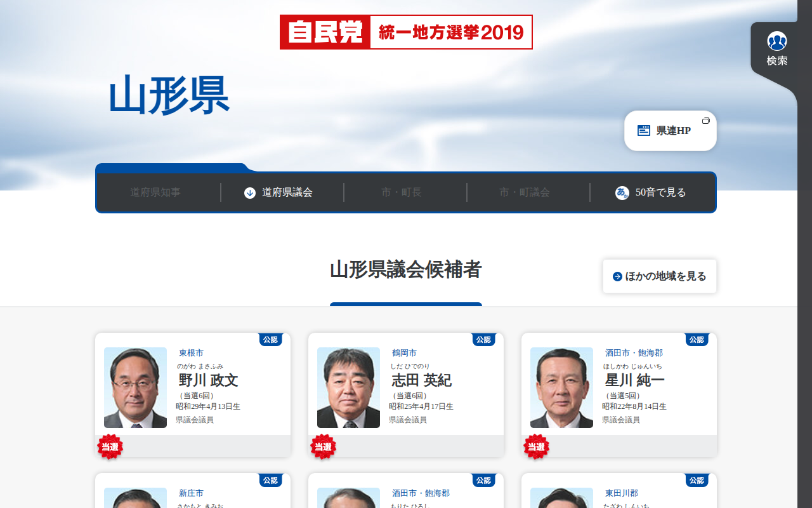
Task: Click district label 酒田市・飽海郡 on 星川 card
Action: coord(634,353)
